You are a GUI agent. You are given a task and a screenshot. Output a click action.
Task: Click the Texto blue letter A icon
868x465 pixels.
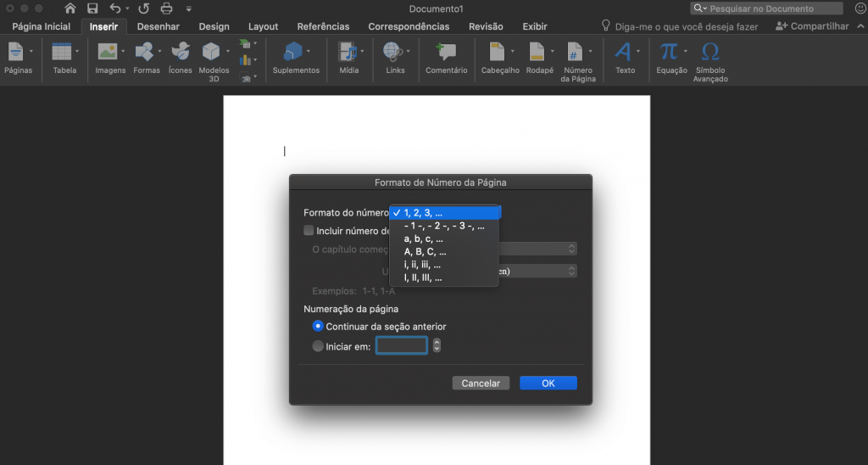[x=622, y=52]
